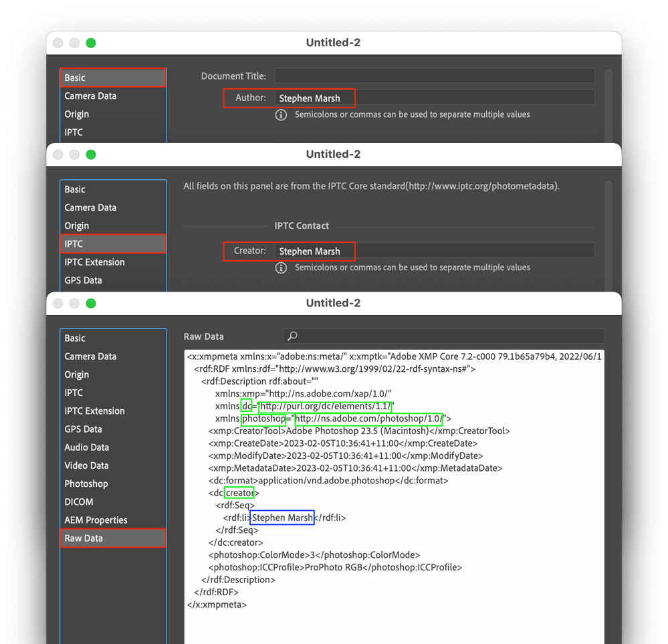This screenshot has height=644, width=668.
Task: Click green zoom button of middle window
Action: point(91,154)
